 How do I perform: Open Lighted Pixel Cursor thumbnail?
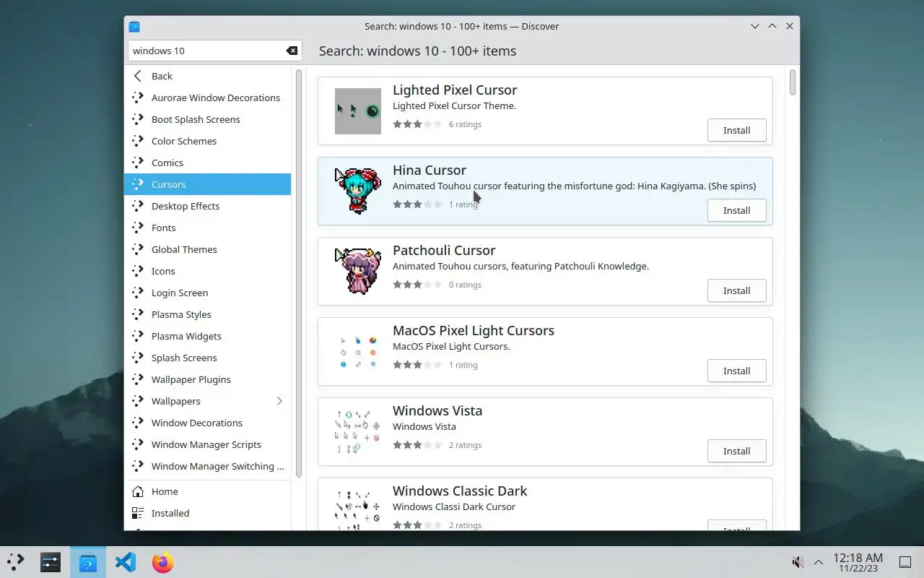pos(358,111)
